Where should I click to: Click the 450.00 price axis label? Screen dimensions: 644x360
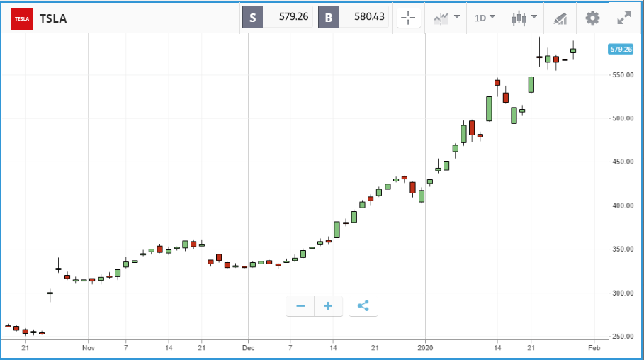[x=623, y=162]
